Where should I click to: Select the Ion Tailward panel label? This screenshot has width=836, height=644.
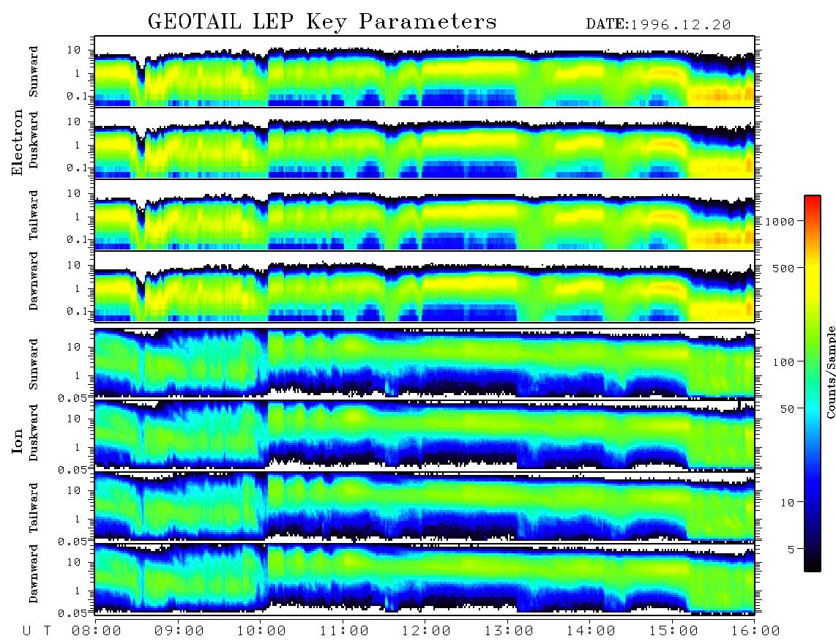34,508
